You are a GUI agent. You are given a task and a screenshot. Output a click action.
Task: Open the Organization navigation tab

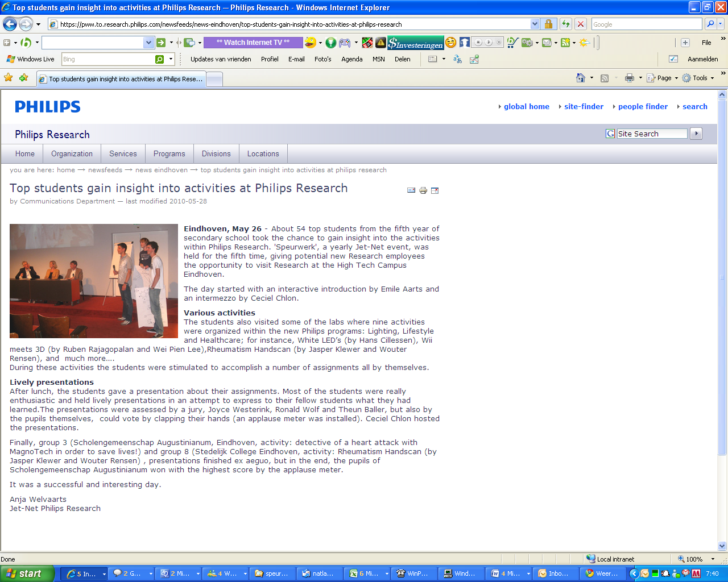click(x=72, y=153)
